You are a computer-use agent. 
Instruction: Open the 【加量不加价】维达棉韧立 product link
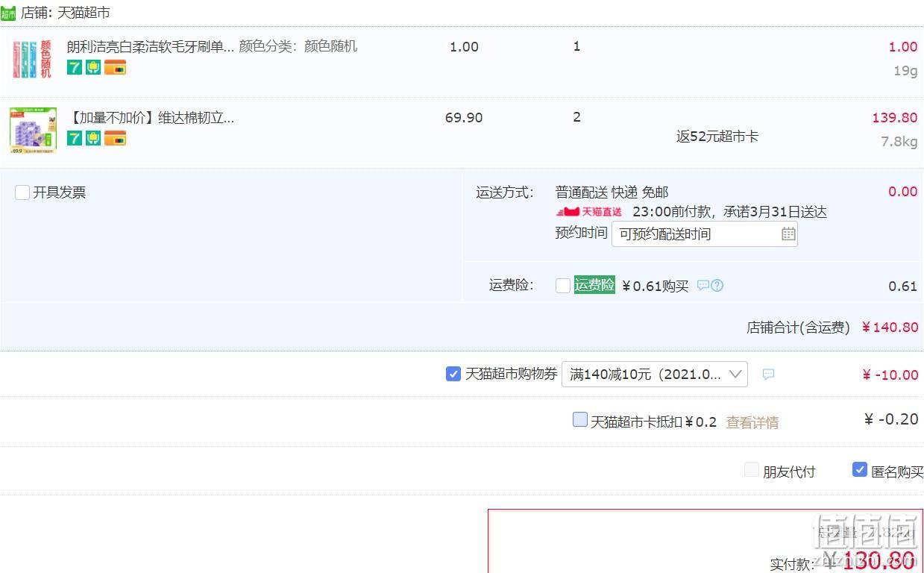[x=151, y=118]
